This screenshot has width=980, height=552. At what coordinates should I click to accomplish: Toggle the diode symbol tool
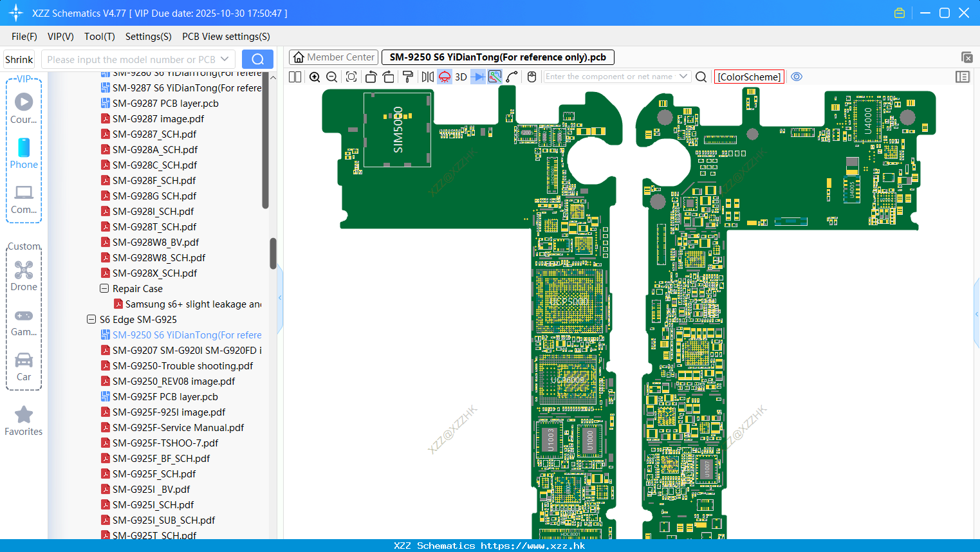point(478,77)
